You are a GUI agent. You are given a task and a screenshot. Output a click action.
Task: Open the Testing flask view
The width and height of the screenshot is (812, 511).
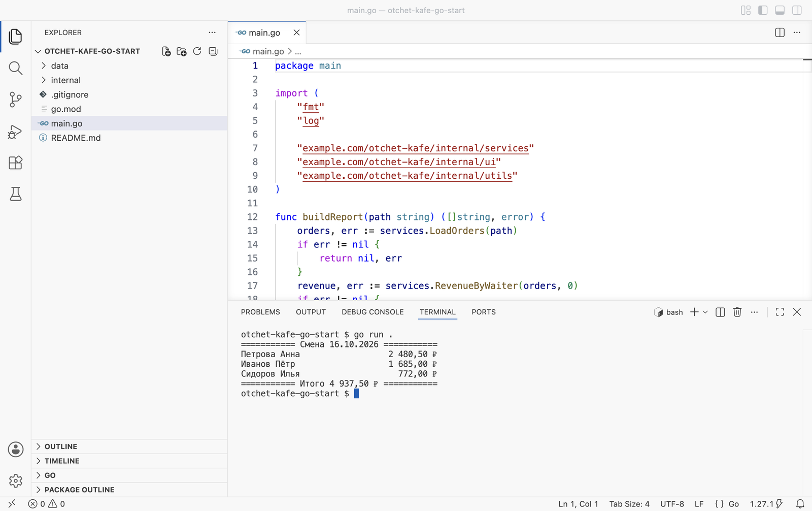coord(15,194)
